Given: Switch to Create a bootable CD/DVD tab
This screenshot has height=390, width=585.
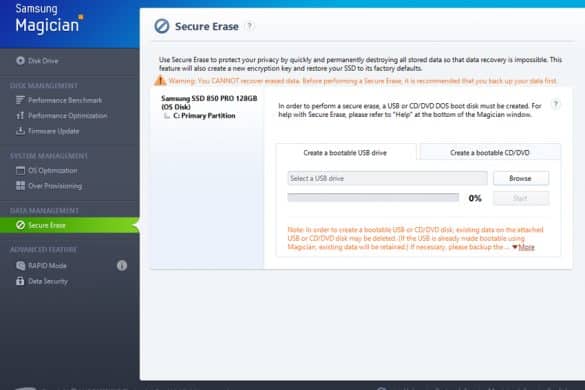Looking at the screenshot, I should coord(490,152).
